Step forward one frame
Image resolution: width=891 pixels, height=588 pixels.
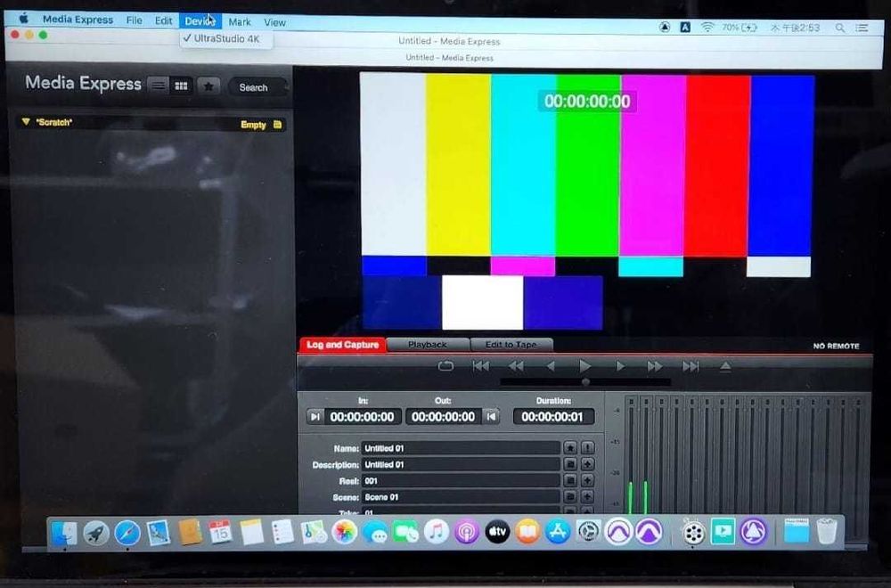(620, 366)
